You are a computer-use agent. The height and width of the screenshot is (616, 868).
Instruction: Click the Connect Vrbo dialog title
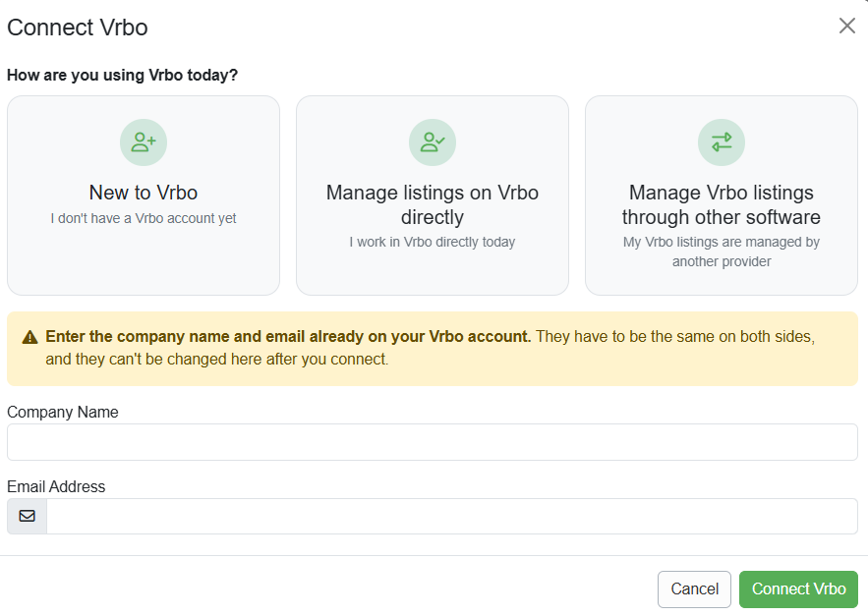click(78, 28)
